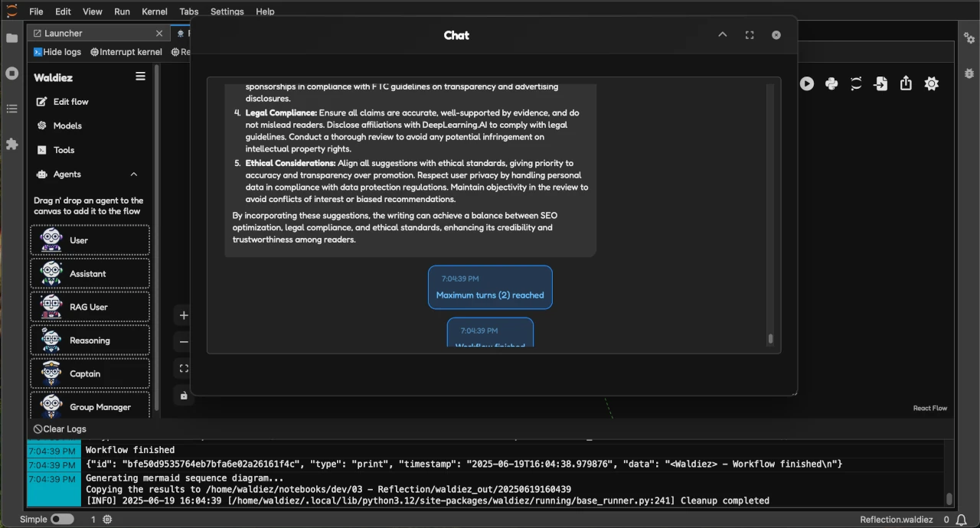Export the flow via the share icon
This screenshot has height=528, width=980.
[906, 83]
